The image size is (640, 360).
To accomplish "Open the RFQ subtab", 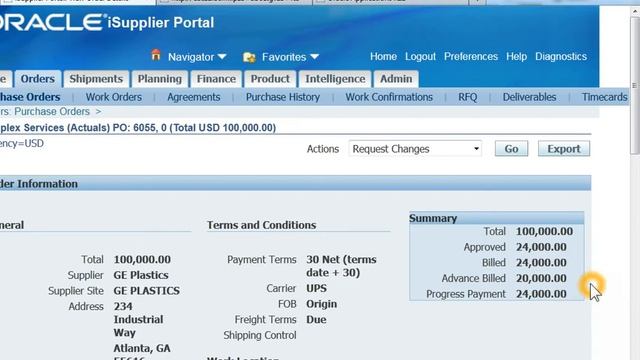I will [x=467, y=97].
